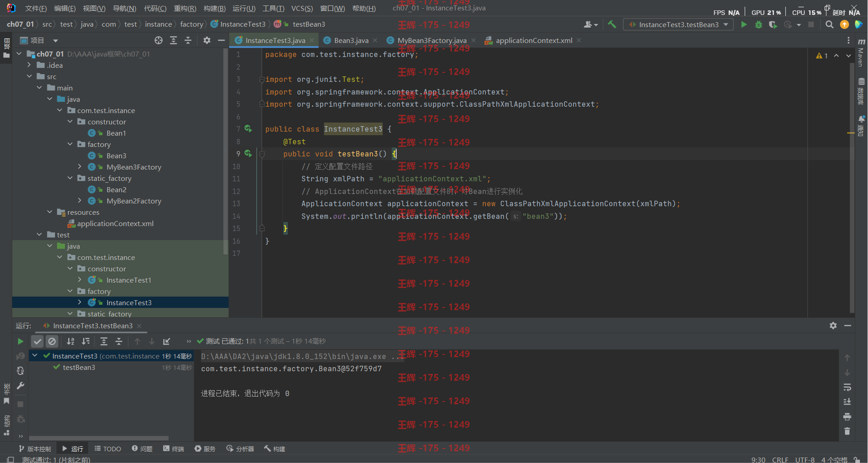The height and width of the screenshot is (463, 868).
Task: Print the console output
Action: (847, 417)
